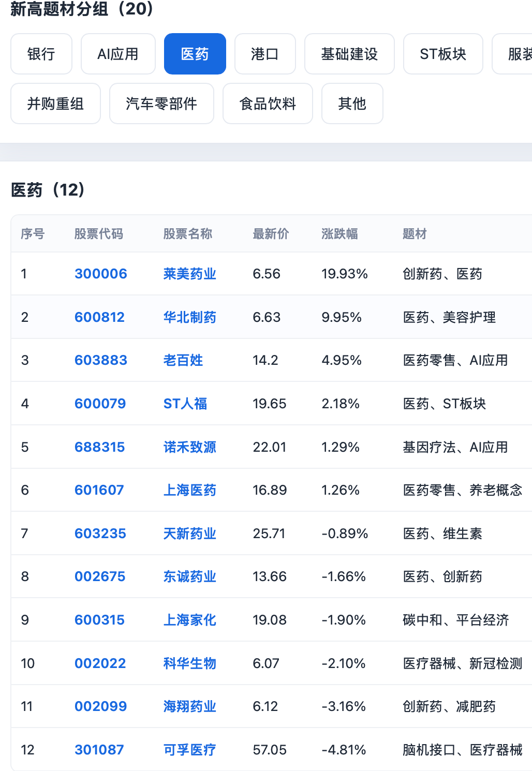This screenshot has width=532, height=771.
Task: Click the 序号 column header
Action: point(33,234)
